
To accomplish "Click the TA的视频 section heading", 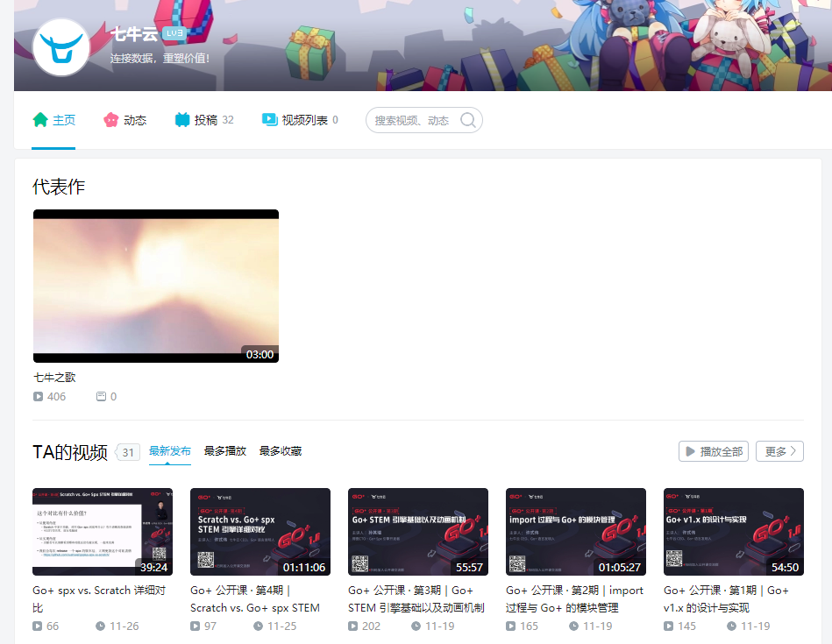I will [x=70, y=452].
